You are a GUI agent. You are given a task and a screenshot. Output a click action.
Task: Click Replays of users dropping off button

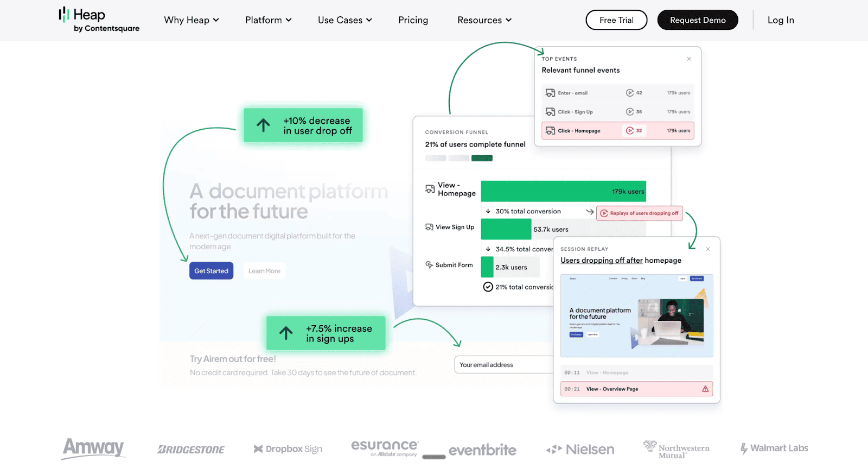640,213
